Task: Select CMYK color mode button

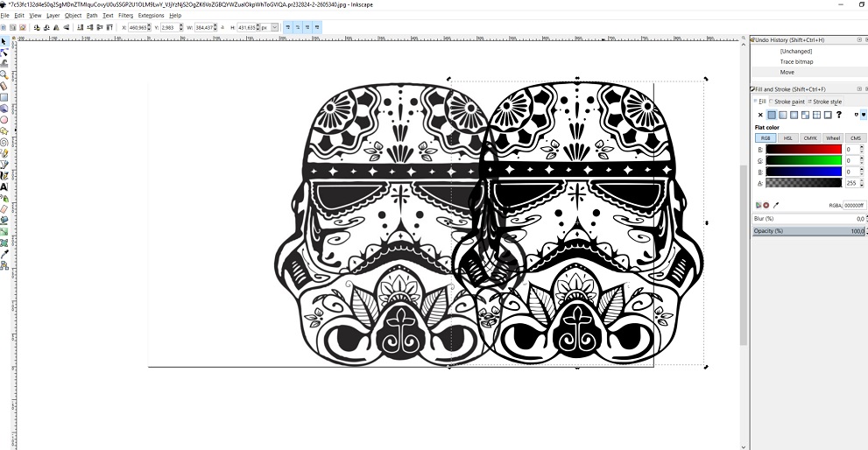Action: point(810,137)
